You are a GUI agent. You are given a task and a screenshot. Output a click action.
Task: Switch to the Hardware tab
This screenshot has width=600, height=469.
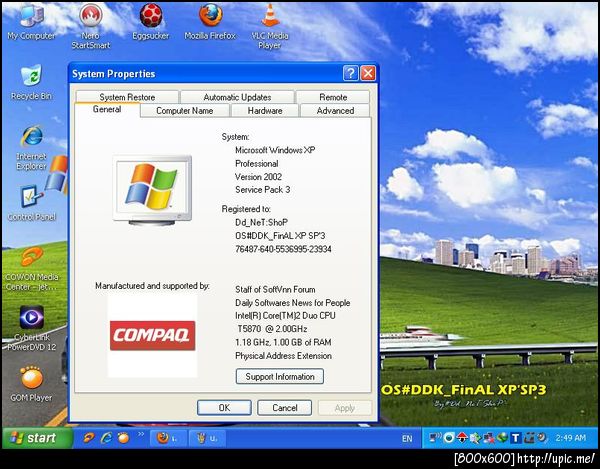pyautogui.click(x=265, y=111)
